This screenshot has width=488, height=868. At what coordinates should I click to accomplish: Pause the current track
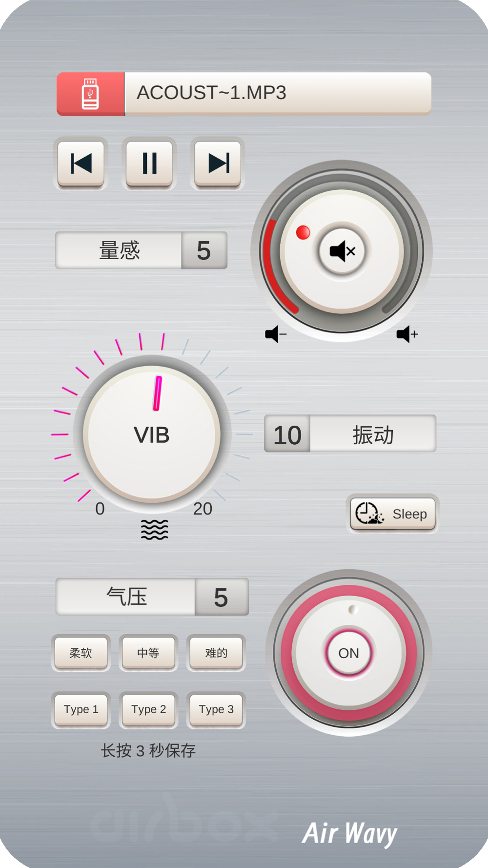[x=149, y=164]
